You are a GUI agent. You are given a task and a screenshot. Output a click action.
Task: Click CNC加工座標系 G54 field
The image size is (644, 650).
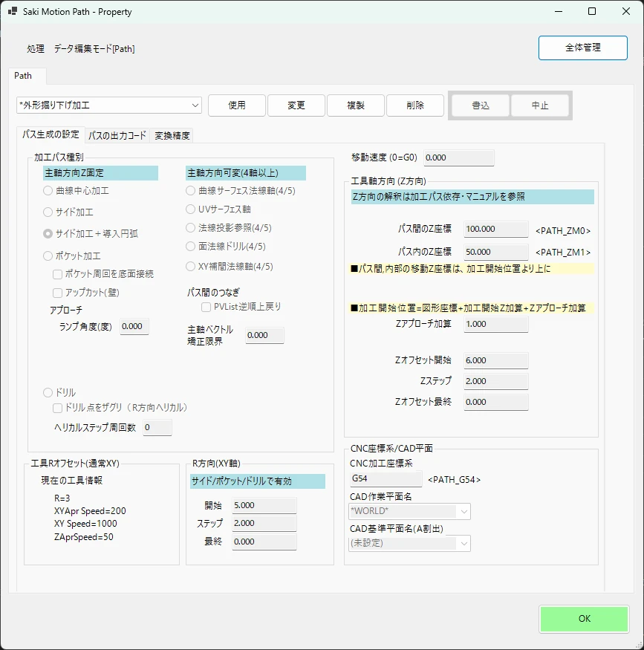pyautogui.click(x=386, y=479)
